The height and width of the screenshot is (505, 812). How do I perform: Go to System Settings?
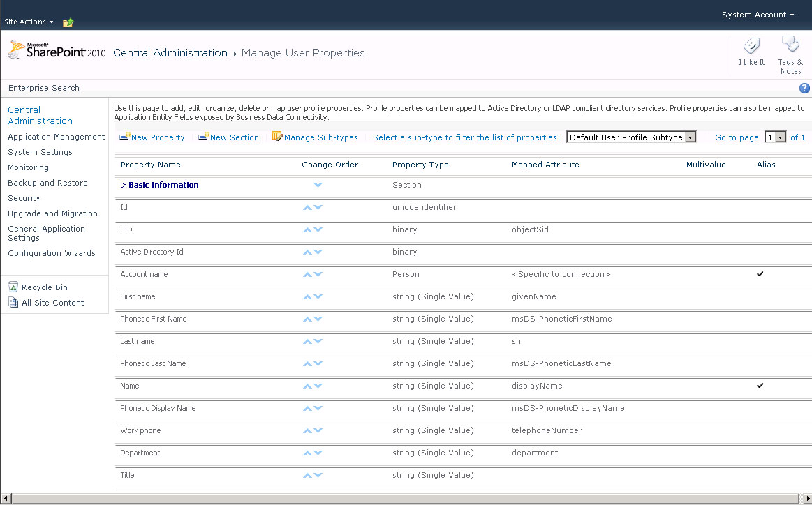click(40, 152)
